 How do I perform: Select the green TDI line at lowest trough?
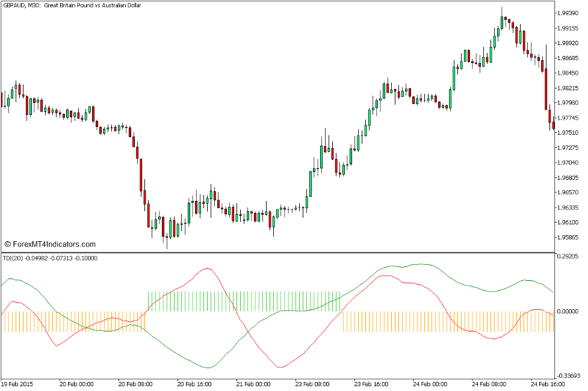(x=208, y=367)
